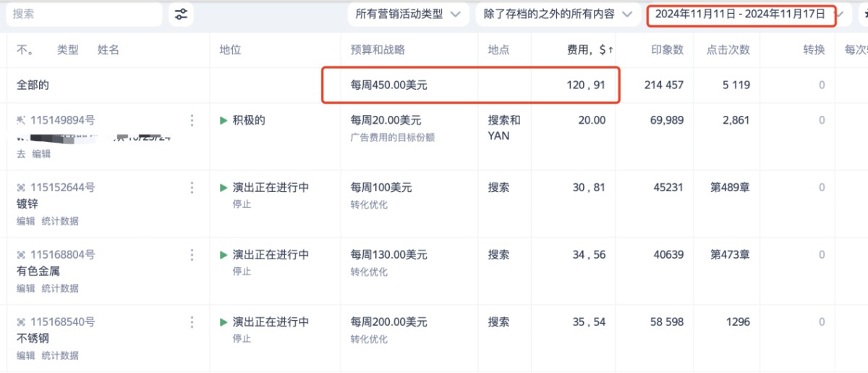Click 编辑 link under the 不锈钢 campaign
This screenshot has width=868, height=373.
26,356
